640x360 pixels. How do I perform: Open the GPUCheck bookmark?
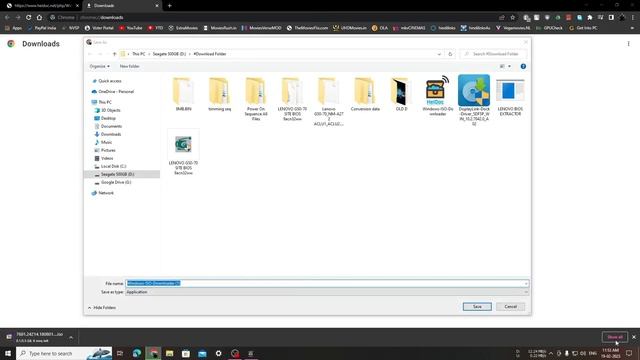pyautogui.click(x=549, y=28)
